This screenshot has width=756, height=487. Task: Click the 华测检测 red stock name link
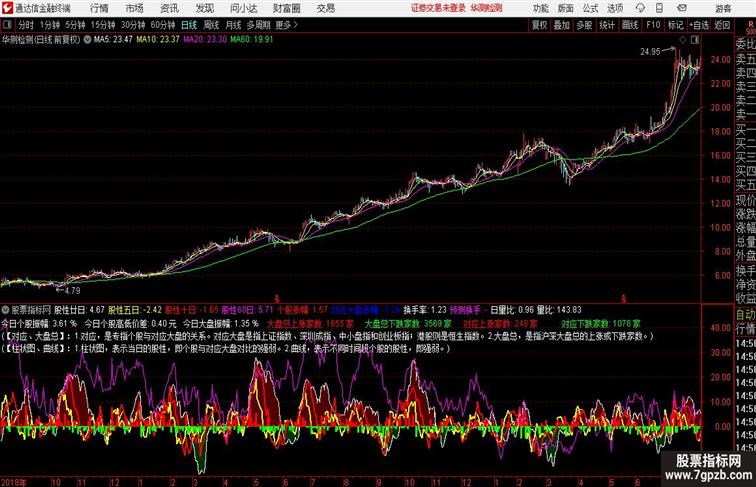(x=486, y=8)
